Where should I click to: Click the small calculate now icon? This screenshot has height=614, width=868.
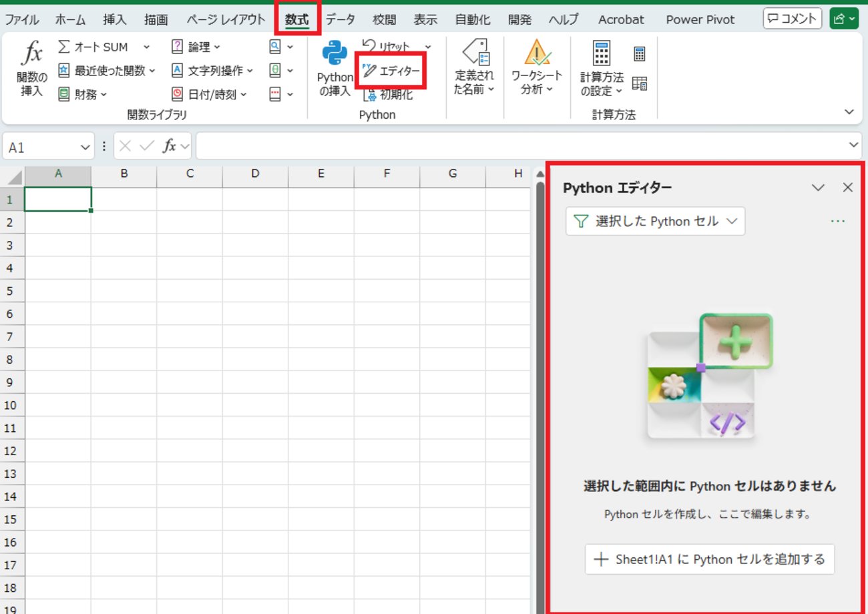click(640, 54)
